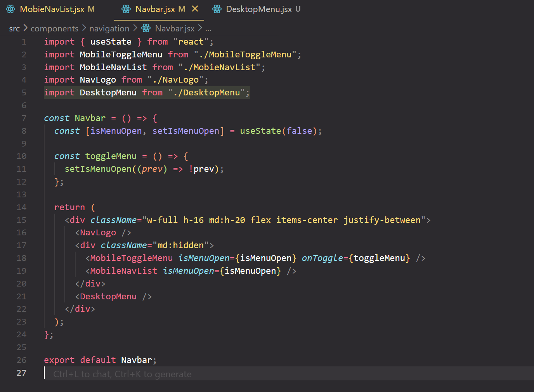Click the MobileNavList JSX tag on line 19

(123, 271)
